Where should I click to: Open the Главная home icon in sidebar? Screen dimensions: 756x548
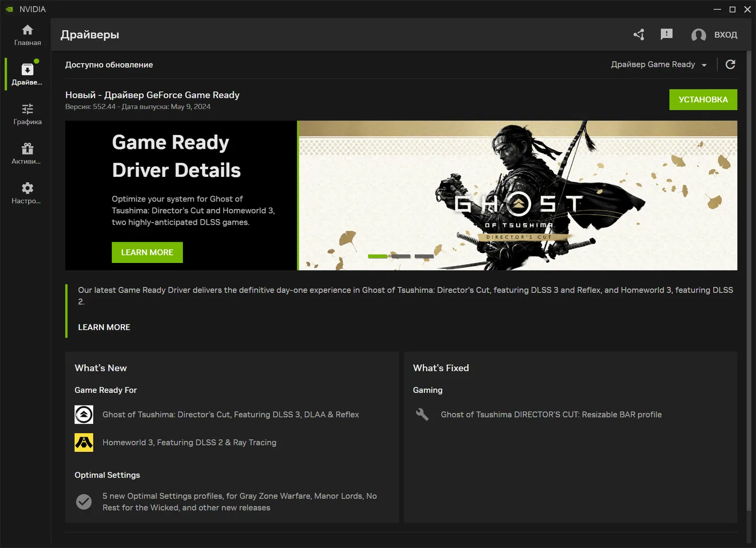point(27,30)
